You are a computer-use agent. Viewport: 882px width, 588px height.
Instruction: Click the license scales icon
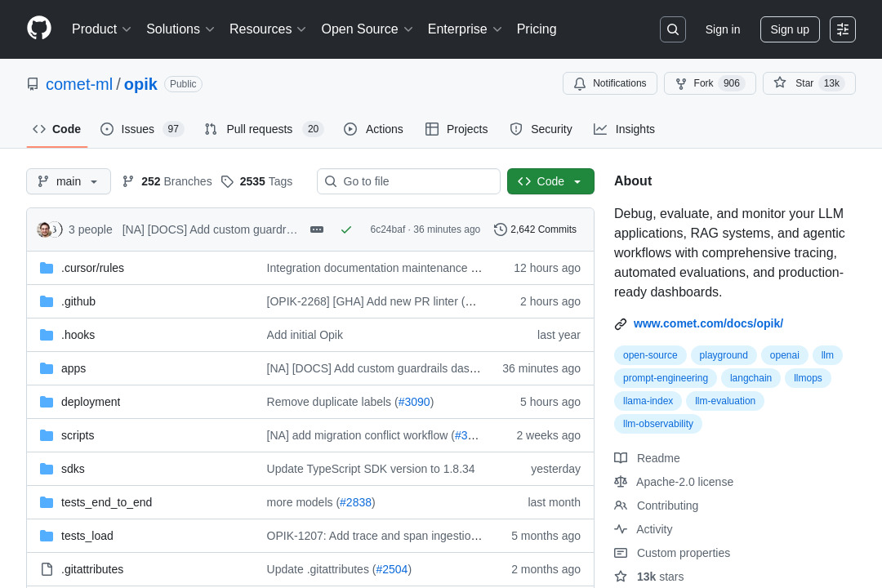[x=621, y=482]
